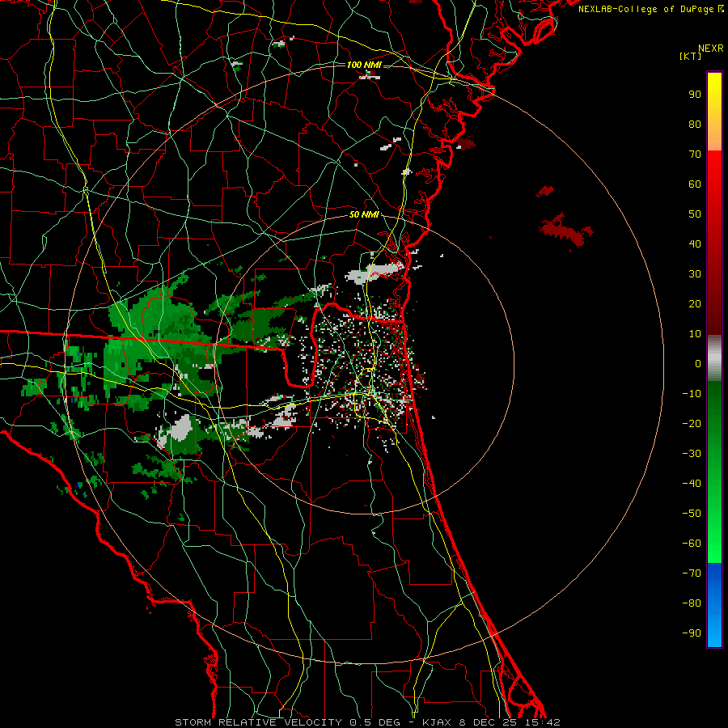Click the -70 value on the velocity scale
The height and width of the screenshot is (728, 728).
(692, 574)
